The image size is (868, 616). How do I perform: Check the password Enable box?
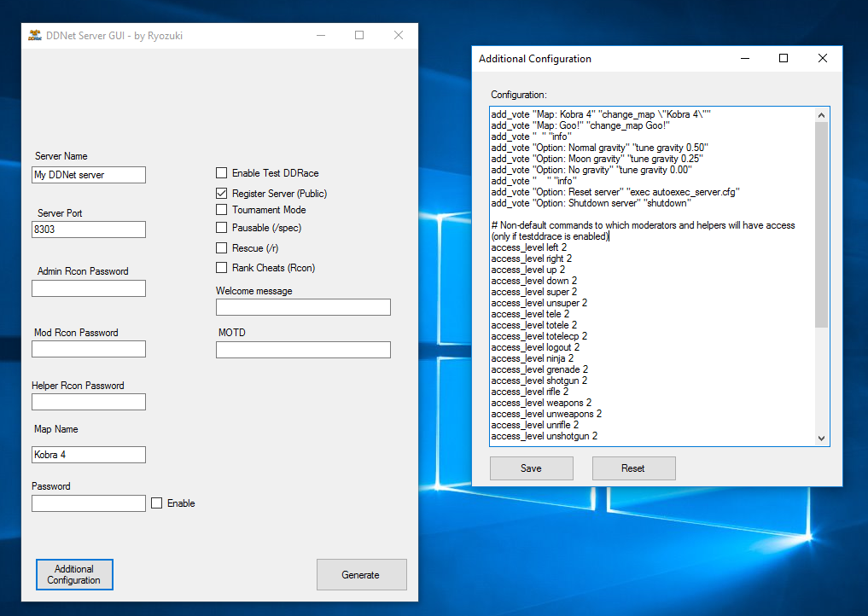click(x=157, y=503)
